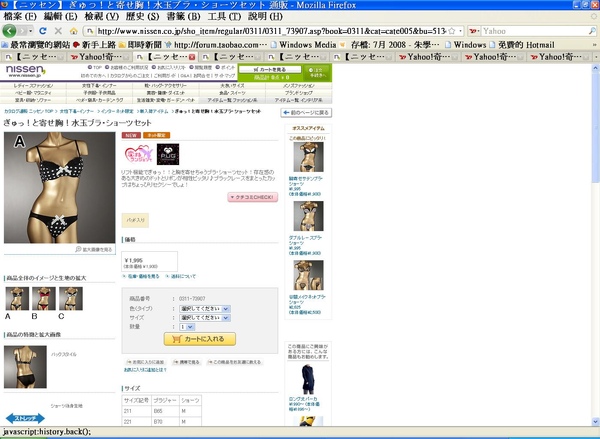Screen dimensions: 600x439
Task: Open the 最常瀏覽的網站 bookmark folder
Action: pos(36,45)
